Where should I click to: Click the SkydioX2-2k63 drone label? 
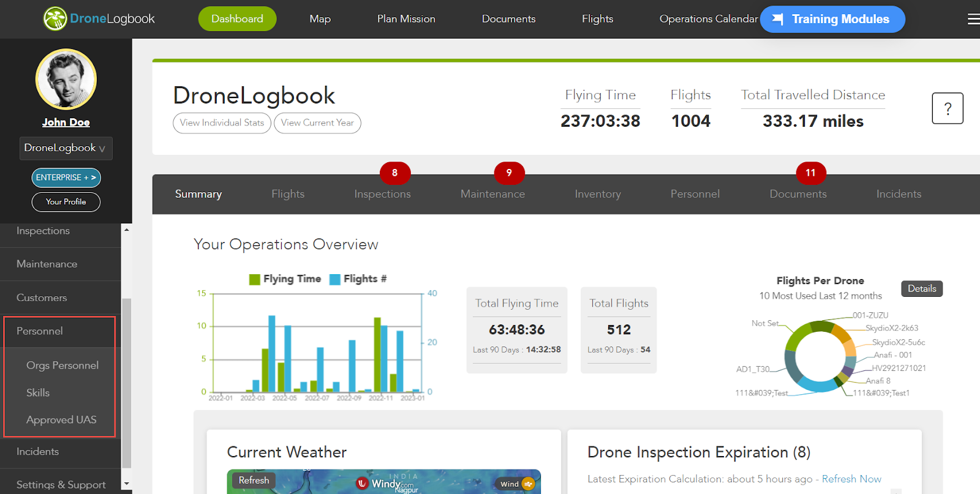click(x=892, y=328)
